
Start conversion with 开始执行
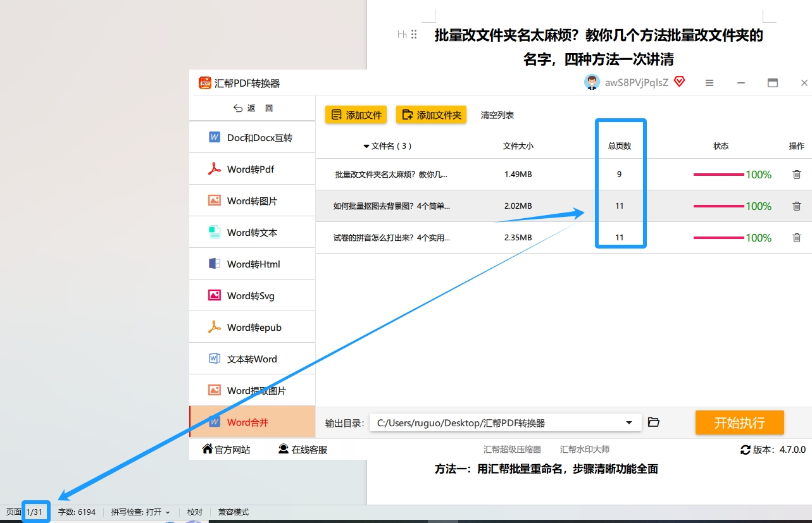(x=739, y=422)
